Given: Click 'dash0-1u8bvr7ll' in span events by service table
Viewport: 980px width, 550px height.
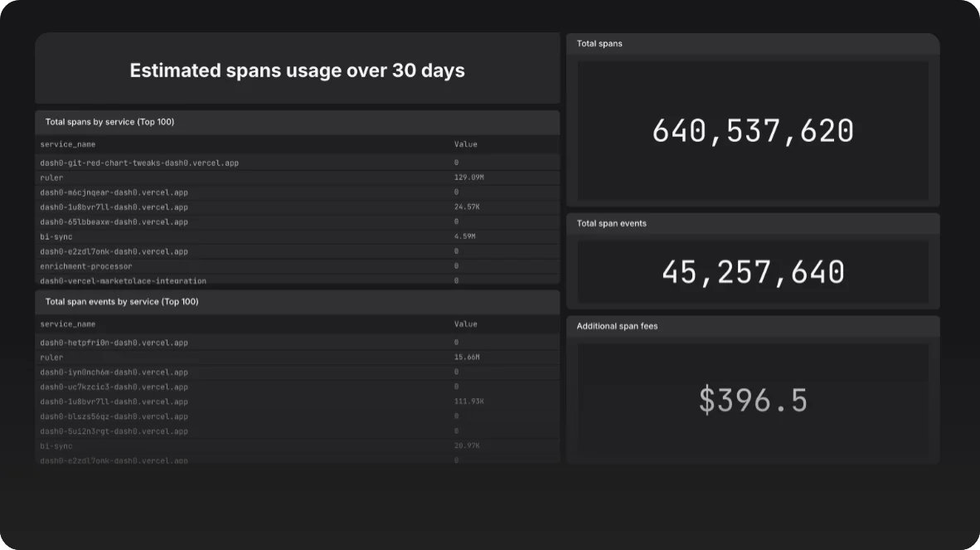Looking at the screenshot, I should click(x=114, y=402).
